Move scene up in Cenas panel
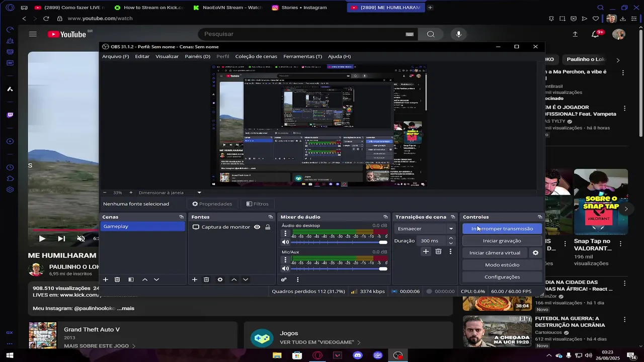 point(145,280)
